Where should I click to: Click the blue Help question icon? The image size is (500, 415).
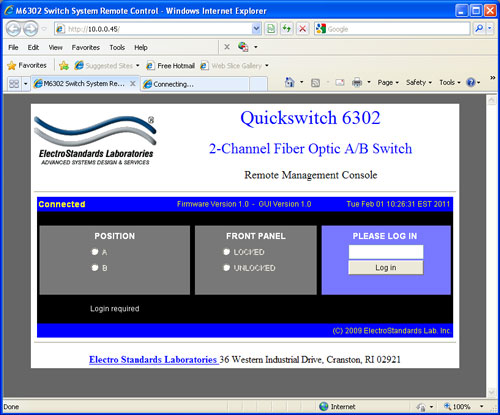click(471, 82)
